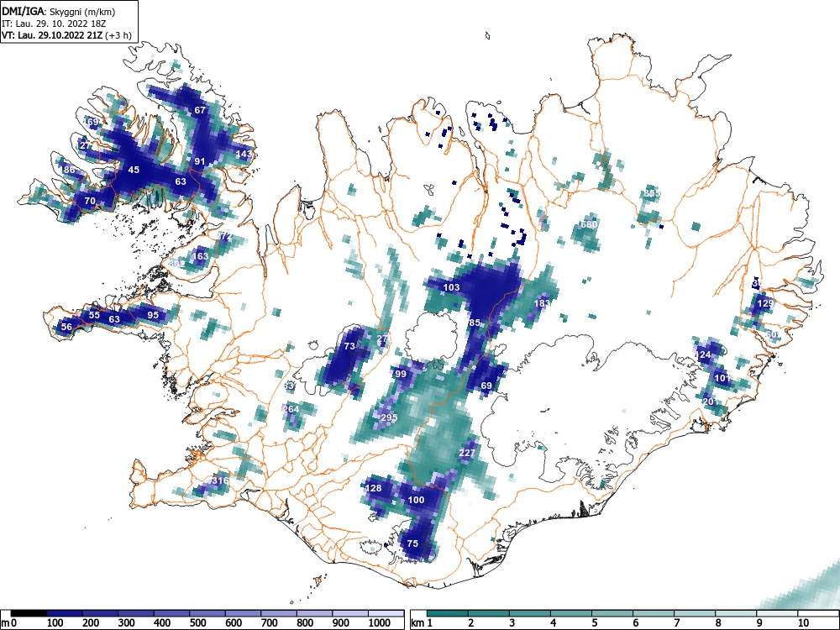The width and height of the screenshot is (840, 630).
Task: Select the map value 264
Action: coord(291,409)
